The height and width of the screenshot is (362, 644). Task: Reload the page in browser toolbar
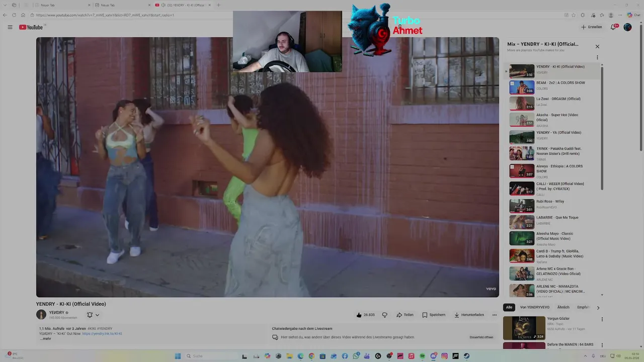click(14, 15)
